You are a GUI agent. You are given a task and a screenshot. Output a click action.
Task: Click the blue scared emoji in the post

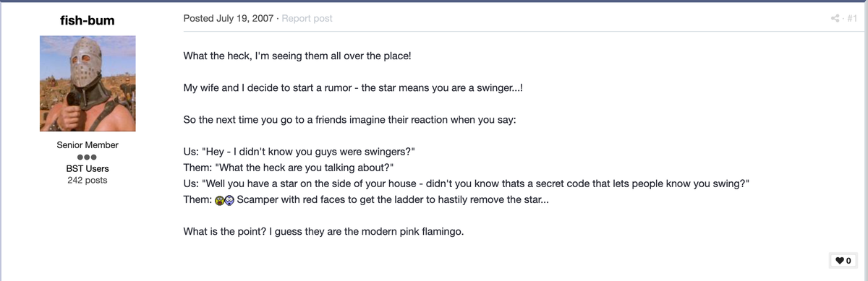click(x=229, y=199)
